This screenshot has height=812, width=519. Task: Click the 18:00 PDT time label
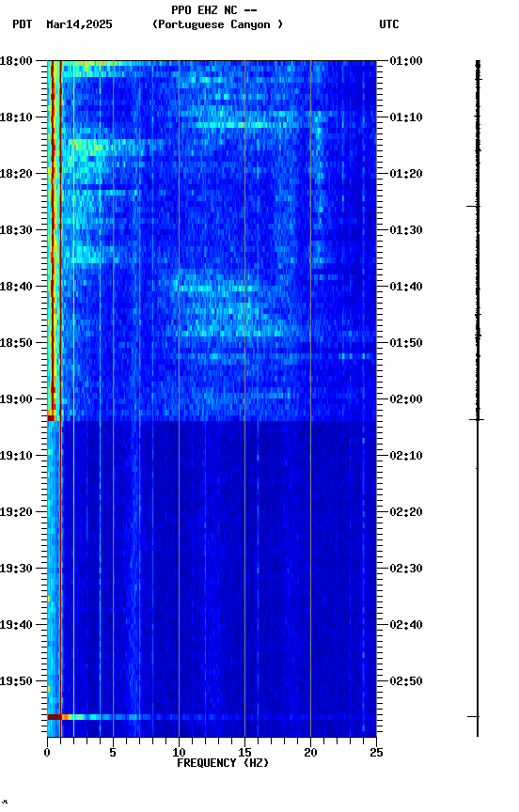point(16,61)
